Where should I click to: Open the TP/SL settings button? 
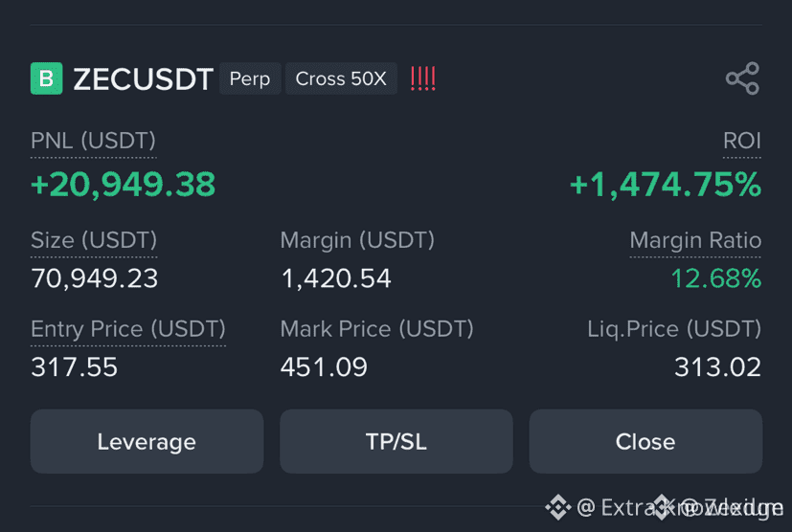[396, 442]
